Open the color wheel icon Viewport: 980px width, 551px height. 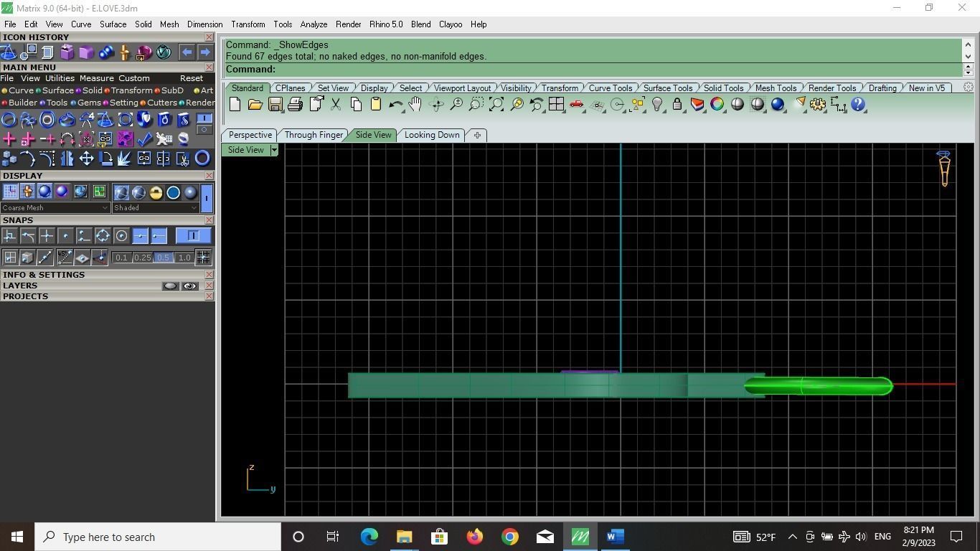click(717, 105)
